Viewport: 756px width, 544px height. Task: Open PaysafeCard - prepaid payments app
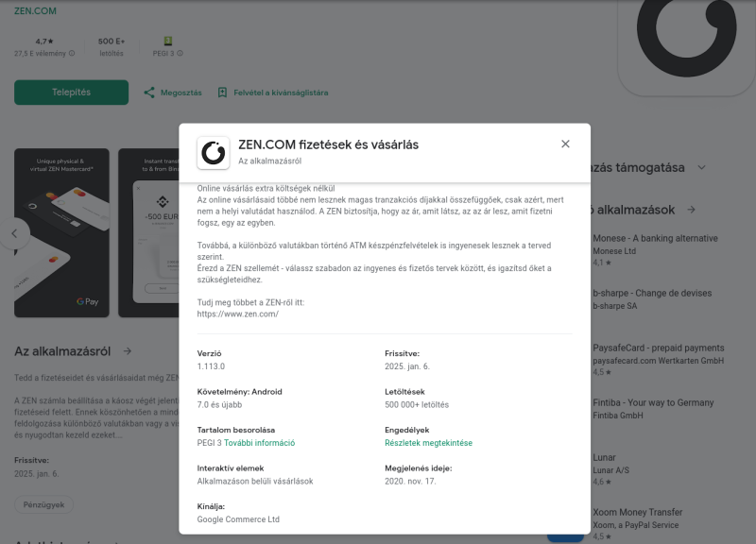[658, 360]
